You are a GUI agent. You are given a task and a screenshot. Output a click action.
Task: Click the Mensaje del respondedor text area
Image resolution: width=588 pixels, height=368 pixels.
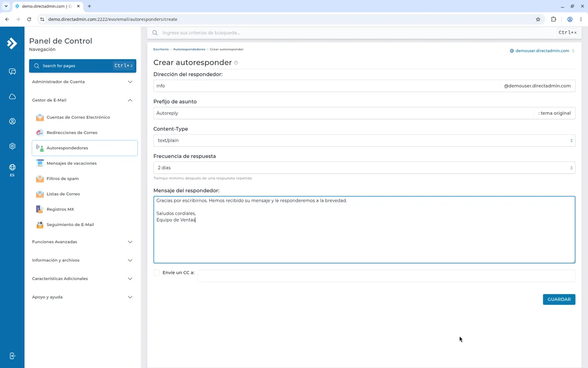364,230
